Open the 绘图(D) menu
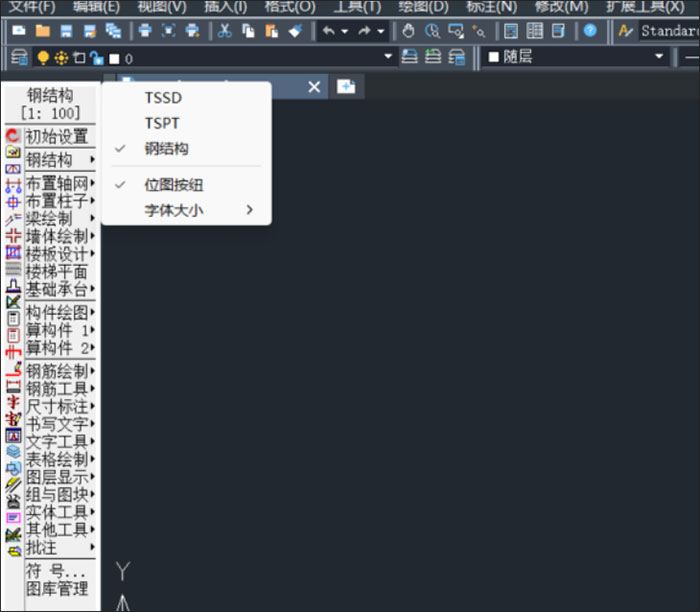 (x=423, y=7)
